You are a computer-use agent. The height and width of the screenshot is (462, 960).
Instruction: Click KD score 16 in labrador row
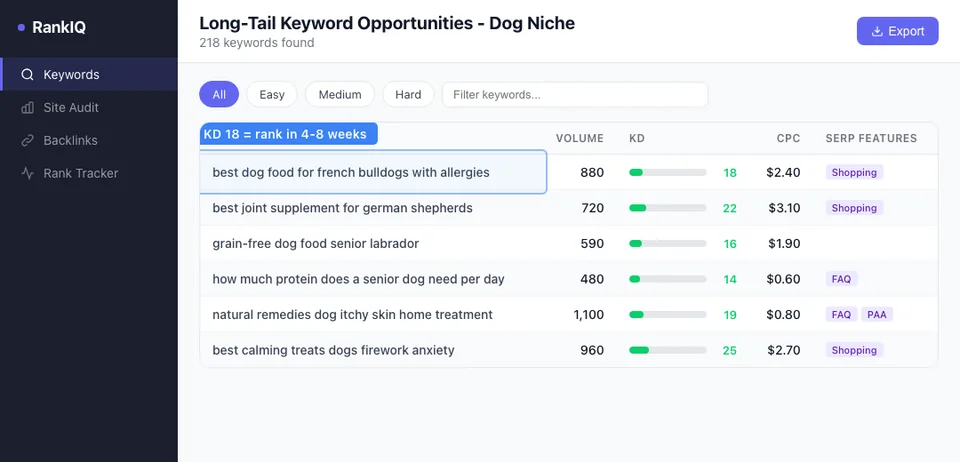tap(730, 244)
